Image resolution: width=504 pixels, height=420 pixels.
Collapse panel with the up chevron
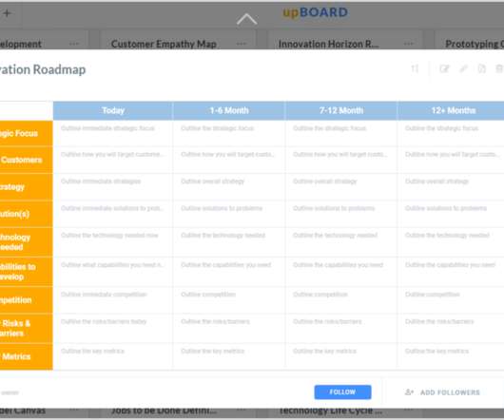pos(246,19)
